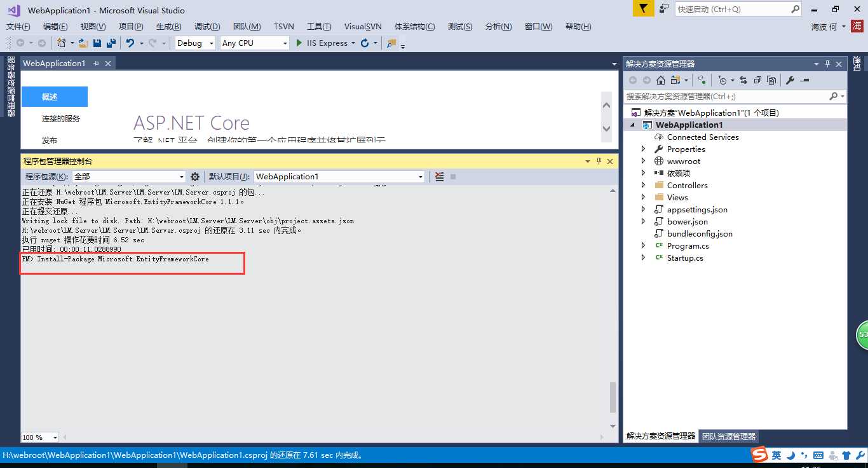This screenshot has width=868, height=468.
Task: Open the VisualSVN menu
Action: (363, 26)
